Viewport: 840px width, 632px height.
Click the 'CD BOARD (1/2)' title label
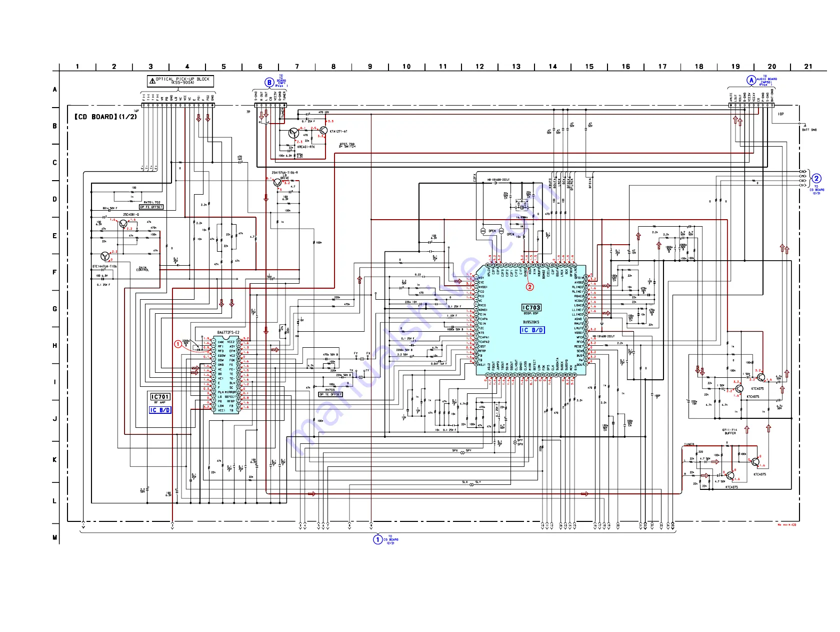(x=105, y=117)
